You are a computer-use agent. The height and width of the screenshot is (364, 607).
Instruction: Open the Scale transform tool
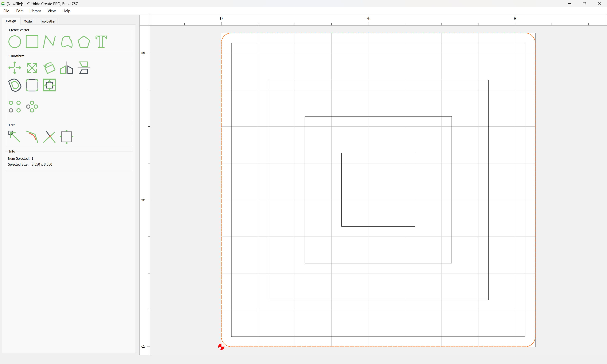point(32,68)
